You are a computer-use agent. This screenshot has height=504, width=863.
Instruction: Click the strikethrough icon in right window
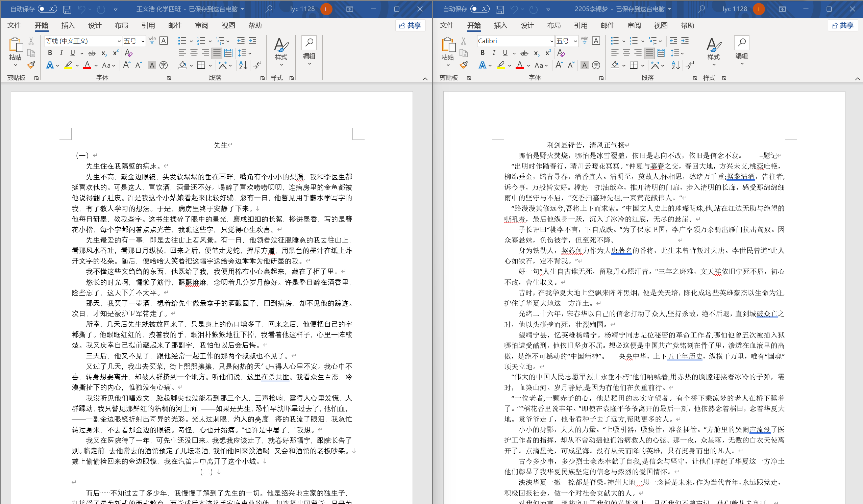tap(524, 53)
